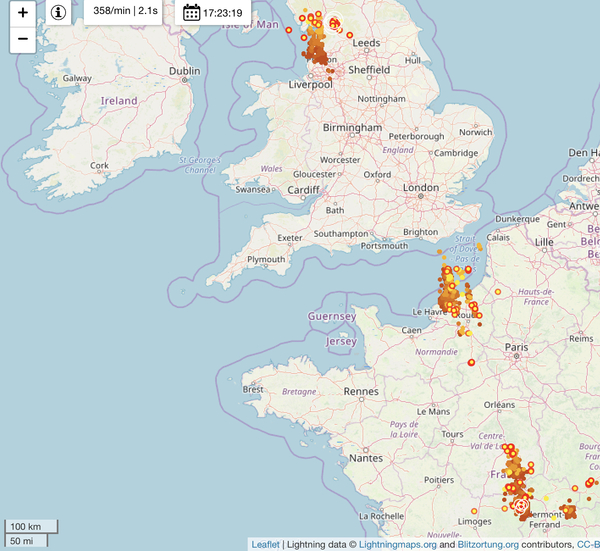
Task: Open the circled info icon
Action: point(59,13)
